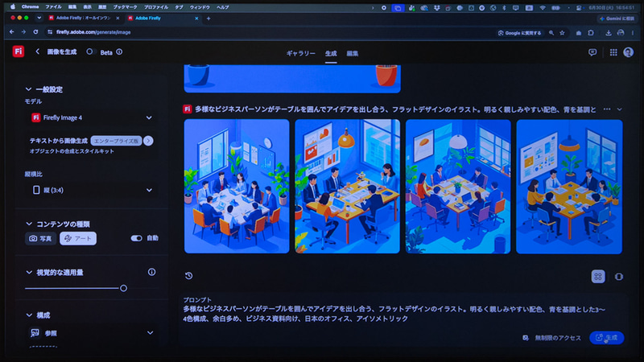Collapse the prompt result group chevron
This screenshot has width=644, height=362.
click(619, 109)
